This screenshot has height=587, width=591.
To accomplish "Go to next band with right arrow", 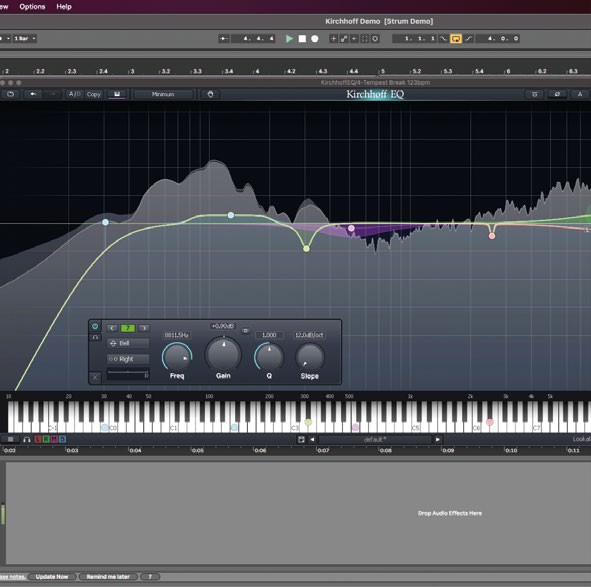I will (144, 328).
